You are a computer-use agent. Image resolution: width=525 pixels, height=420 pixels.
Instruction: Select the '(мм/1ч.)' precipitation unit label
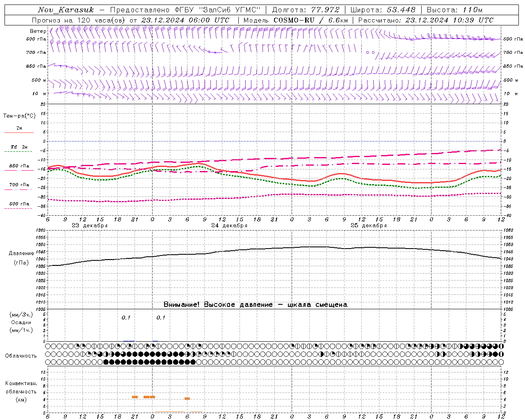(21, 330)
